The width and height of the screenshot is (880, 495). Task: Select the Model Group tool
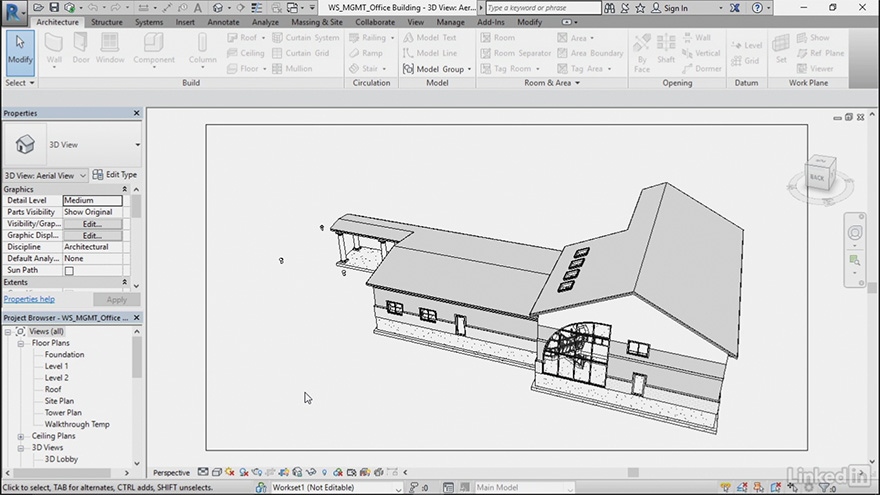[437, 68]
